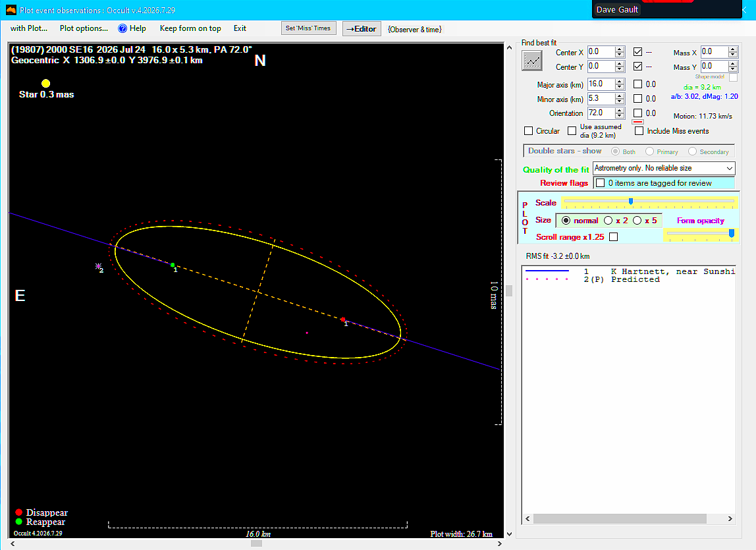The height and width of the screenshot is (550, 756).
Task: Click the Occult app icon in title bar
Action: point(11,10)
